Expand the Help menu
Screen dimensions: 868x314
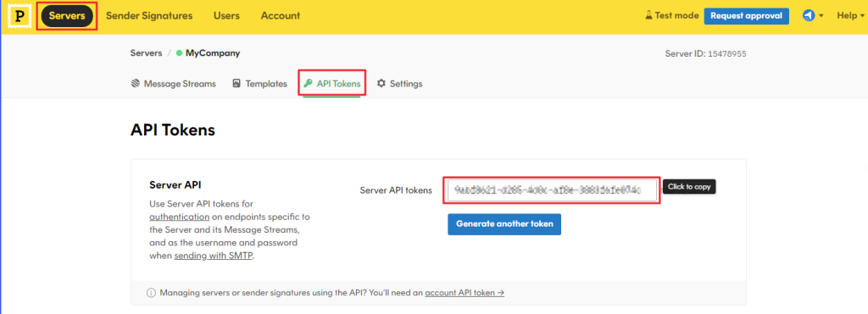[x=850, y=15]
